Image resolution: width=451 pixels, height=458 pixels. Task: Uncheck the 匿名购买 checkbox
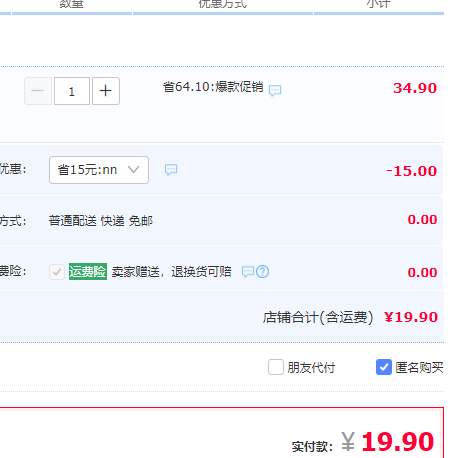point(384,367)
